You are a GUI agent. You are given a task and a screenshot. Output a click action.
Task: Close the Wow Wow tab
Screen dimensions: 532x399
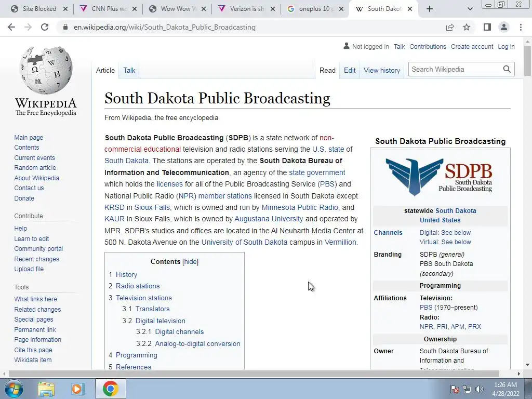coord(204,9)
